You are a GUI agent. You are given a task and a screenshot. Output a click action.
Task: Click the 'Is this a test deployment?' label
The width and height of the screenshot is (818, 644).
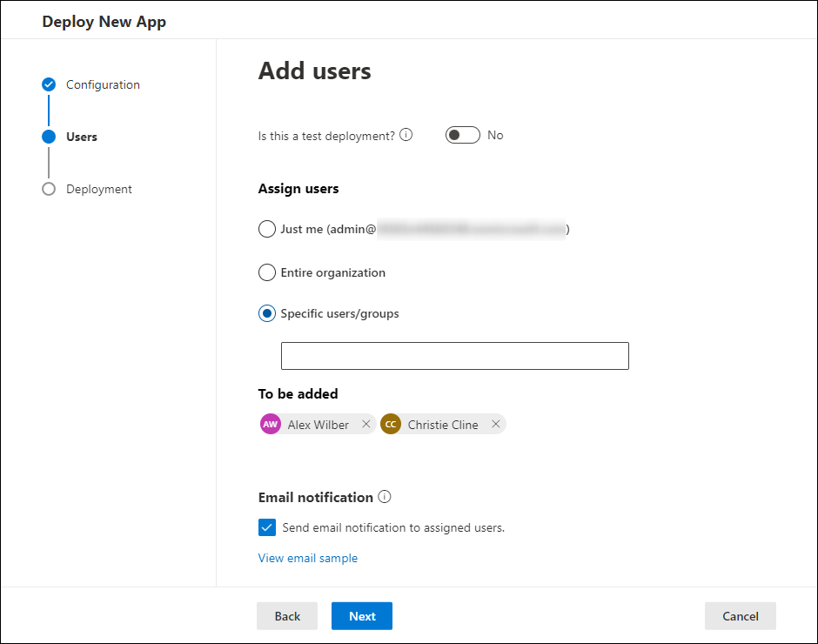coord(326,137)
